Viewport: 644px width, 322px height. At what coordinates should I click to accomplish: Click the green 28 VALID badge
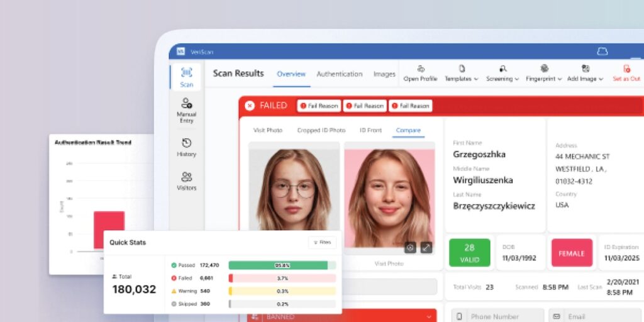coord(469,253)
